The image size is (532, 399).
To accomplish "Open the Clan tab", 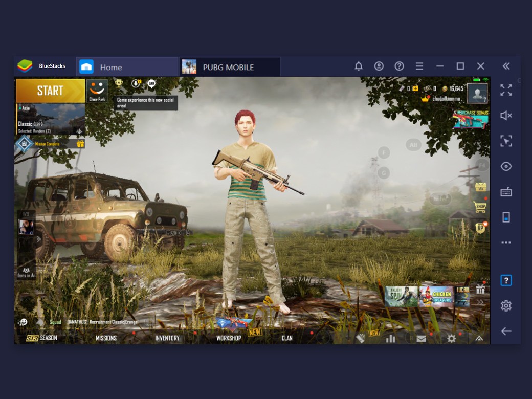I will (287, 338).
